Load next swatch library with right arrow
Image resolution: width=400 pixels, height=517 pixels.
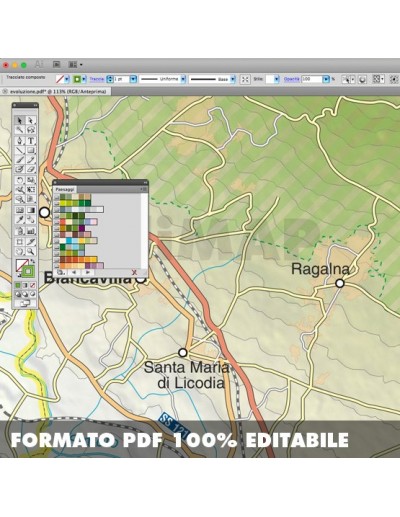click(87, 272)
